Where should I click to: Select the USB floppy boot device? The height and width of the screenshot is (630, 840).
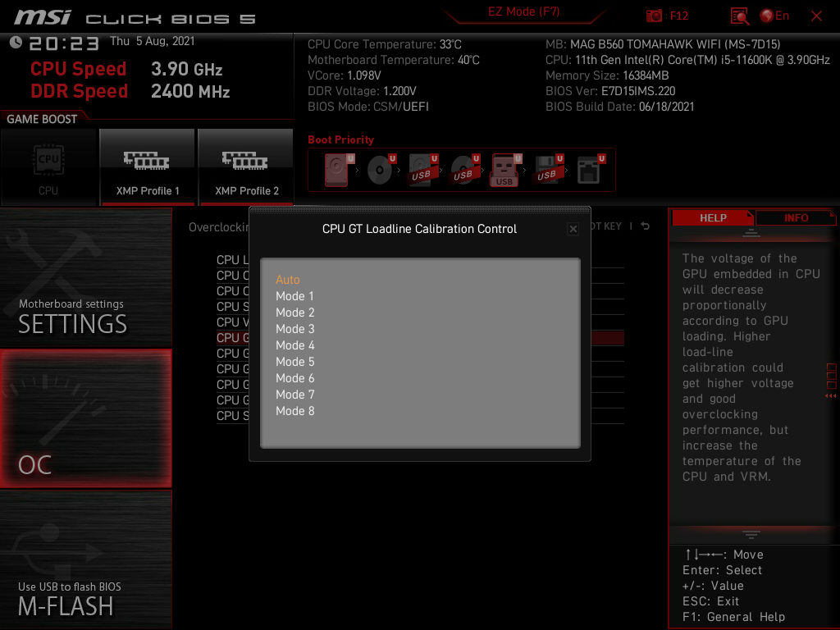coord(548,170)
